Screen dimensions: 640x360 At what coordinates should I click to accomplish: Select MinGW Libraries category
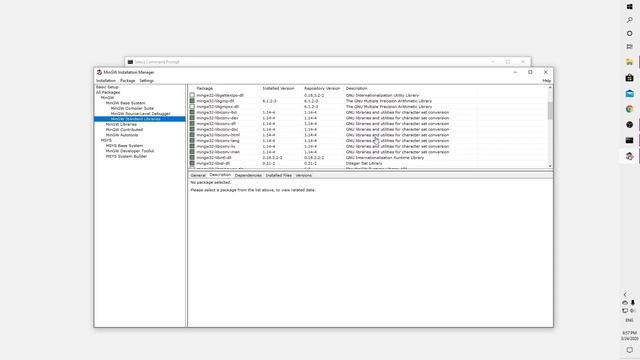pyautogui.click(x=121, y=124)
